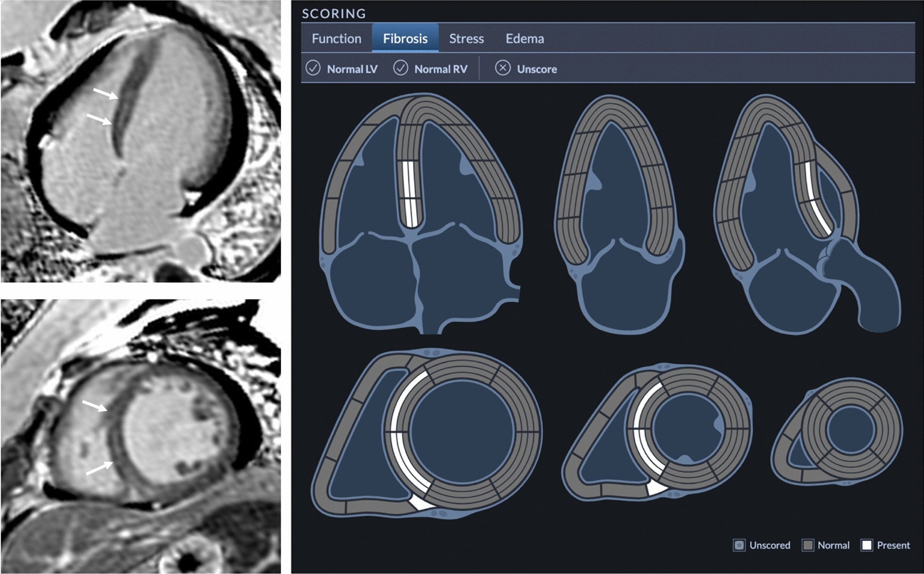This screenshot has height=574, width=924.
Task: Open the short-axis MRI image
Action: pos(141,436)
